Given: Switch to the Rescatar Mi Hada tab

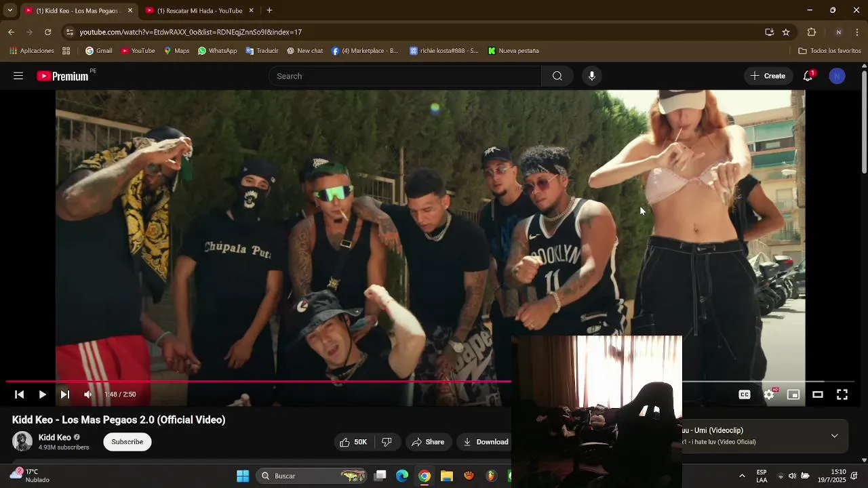Looking at the screenshot, I should tap(199, 11).
